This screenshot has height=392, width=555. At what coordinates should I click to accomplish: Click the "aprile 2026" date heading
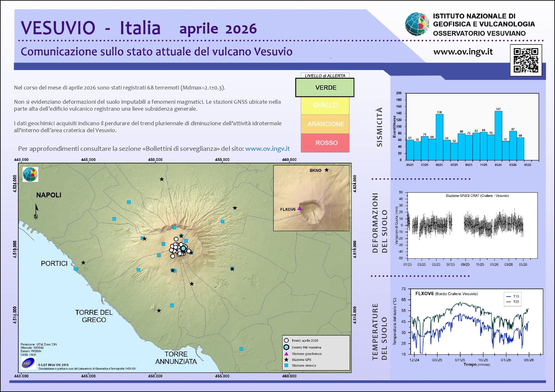pyautogui.click(x=218, y=29)
